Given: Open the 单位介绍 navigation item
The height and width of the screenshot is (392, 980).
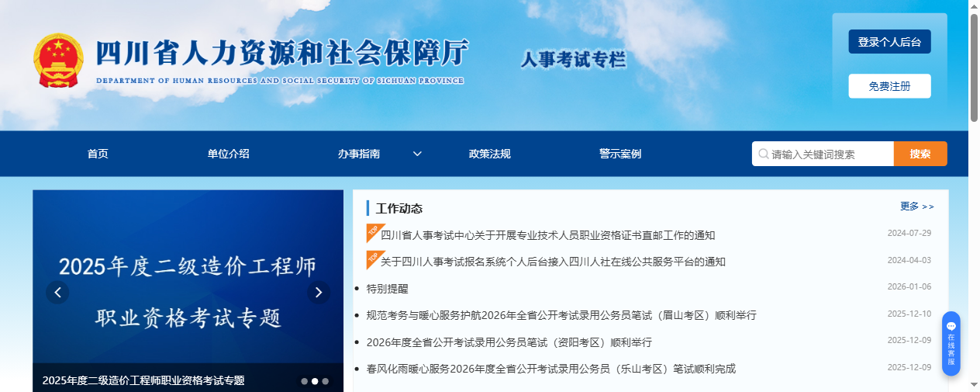Looking at the screenshot, I should tap(228, 154).
